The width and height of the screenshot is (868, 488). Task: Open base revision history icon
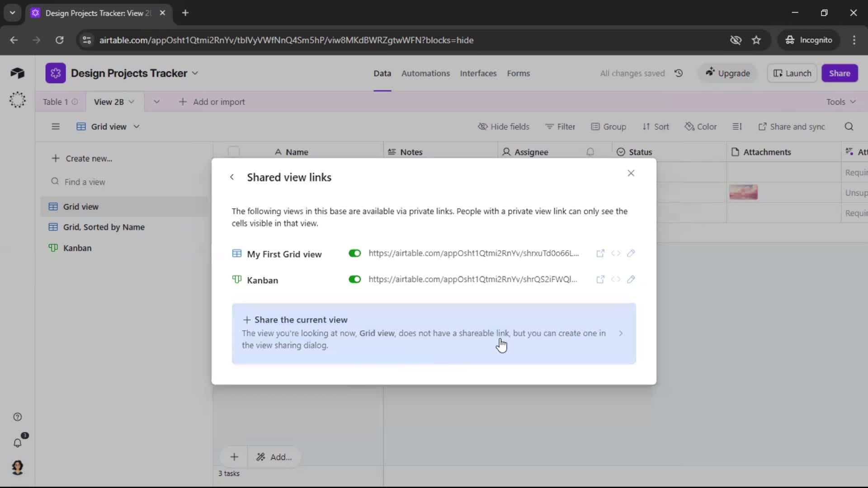coord(679,73)
